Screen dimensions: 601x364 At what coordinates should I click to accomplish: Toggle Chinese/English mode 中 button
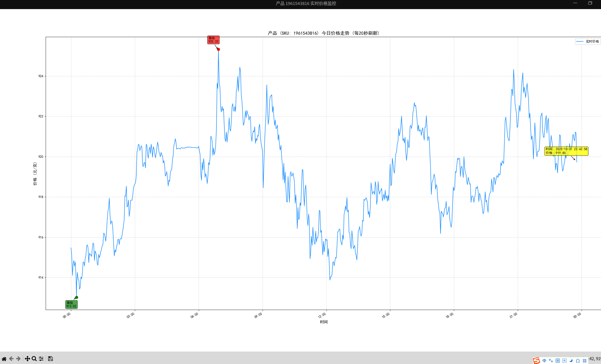tap(544, 361)
